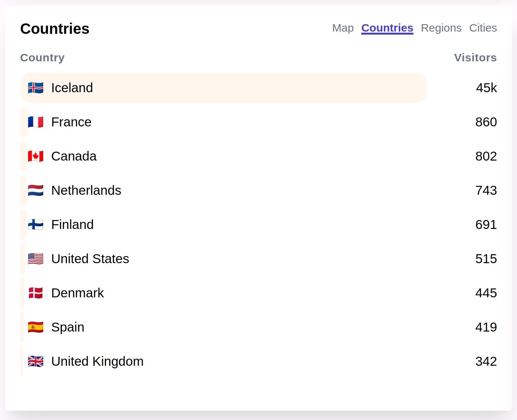Click the United States flag icon
This screenshot has height=420, width=517.
pyautogui.click(x=36, y=259)
